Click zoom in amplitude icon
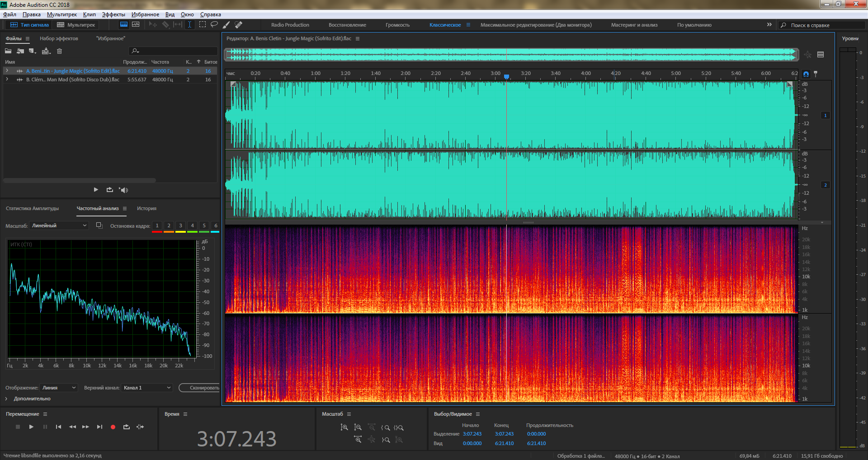The image size is (868, 460). (344, 427)
